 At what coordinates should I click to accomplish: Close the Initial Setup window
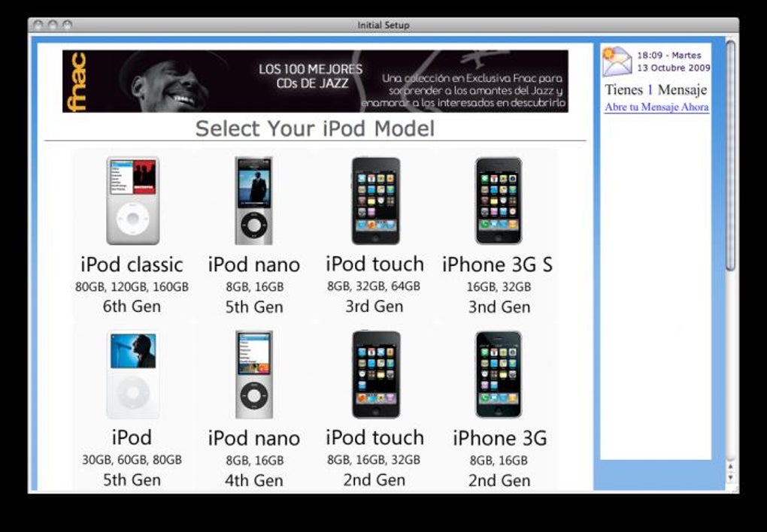(x=38, y=25)
